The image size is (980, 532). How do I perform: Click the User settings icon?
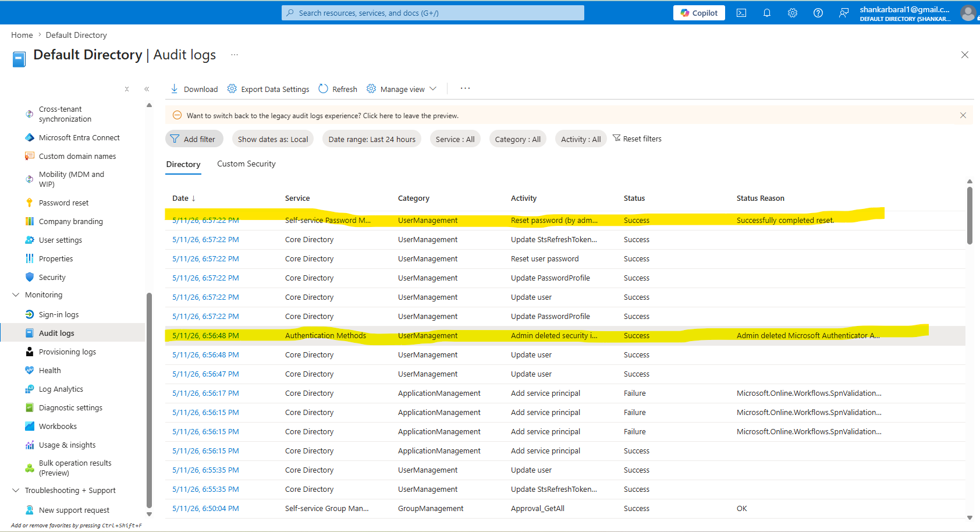click(30, 240)
